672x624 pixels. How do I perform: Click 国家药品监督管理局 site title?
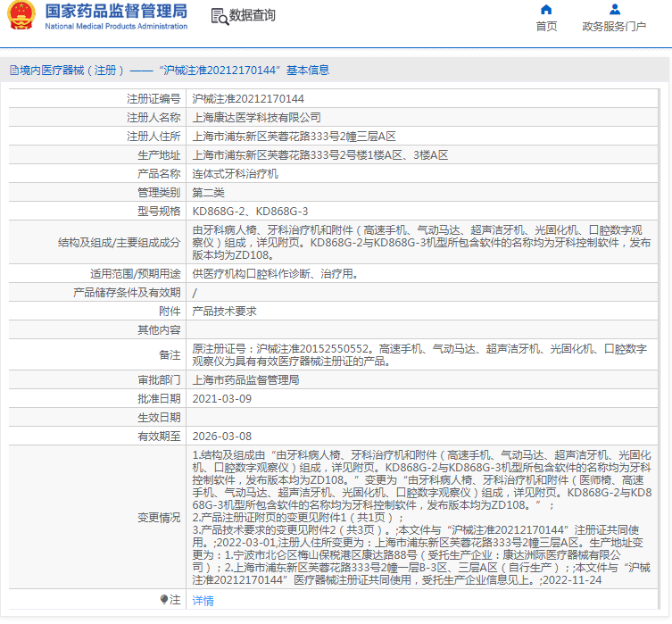tap(116, 11)
